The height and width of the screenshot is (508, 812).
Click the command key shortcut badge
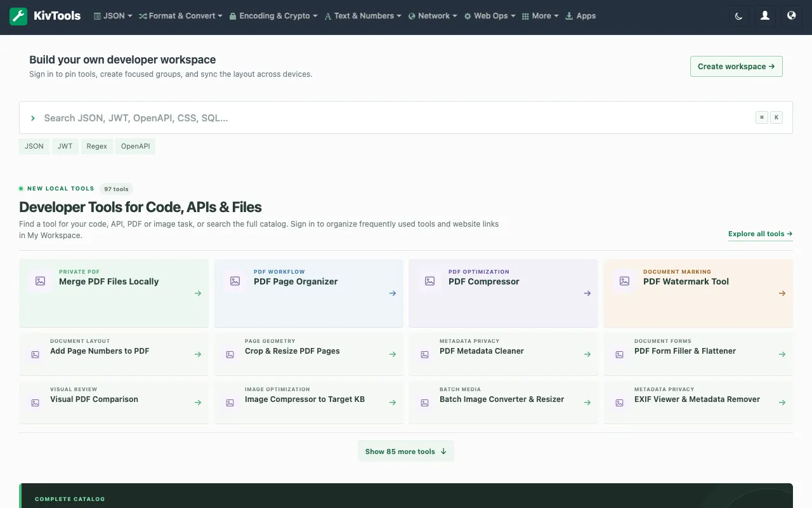[x=762, y=117]
